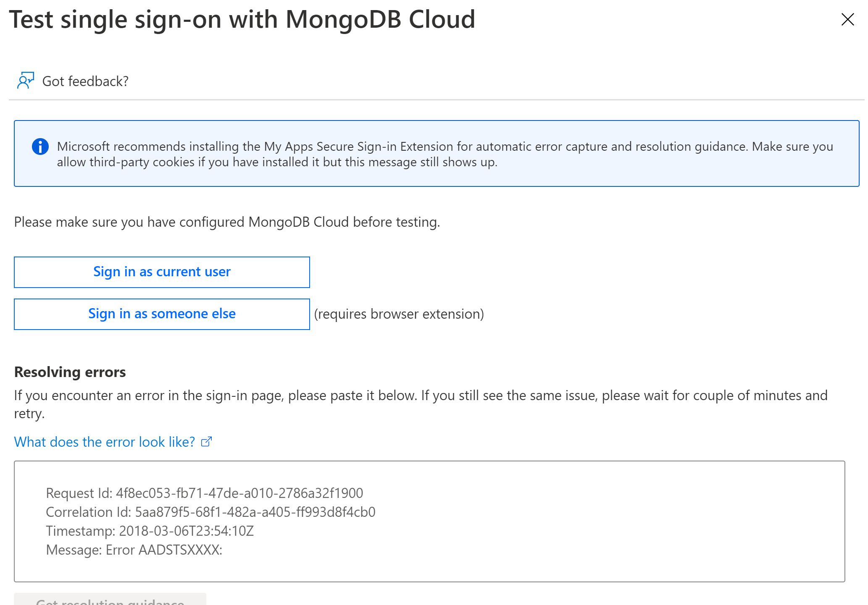Click the Correlation Id line in textbox
The width and height of the screenshot is (868, 605).
pos(210,512)
